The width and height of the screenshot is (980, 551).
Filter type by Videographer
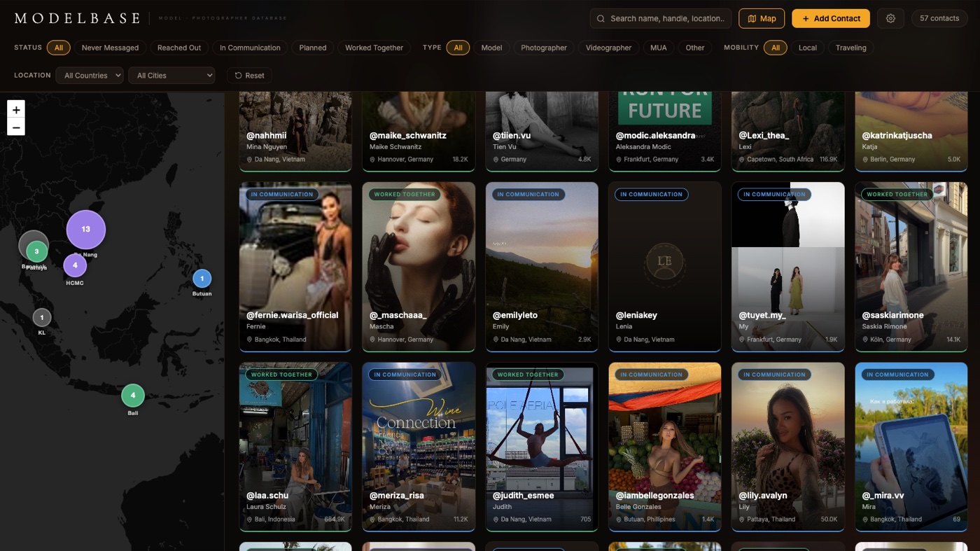pyautogui.click(x=608, y=48)
